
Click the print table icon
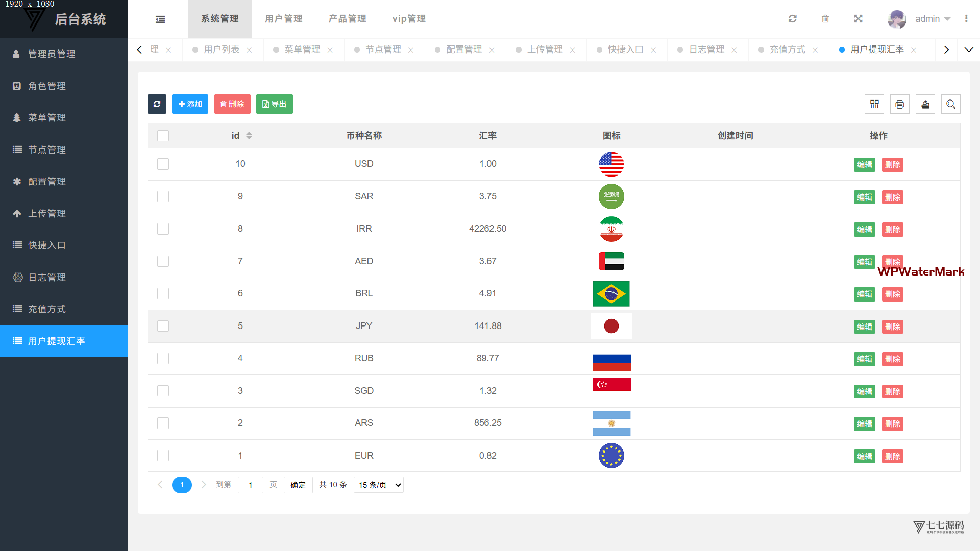point(900,104)
